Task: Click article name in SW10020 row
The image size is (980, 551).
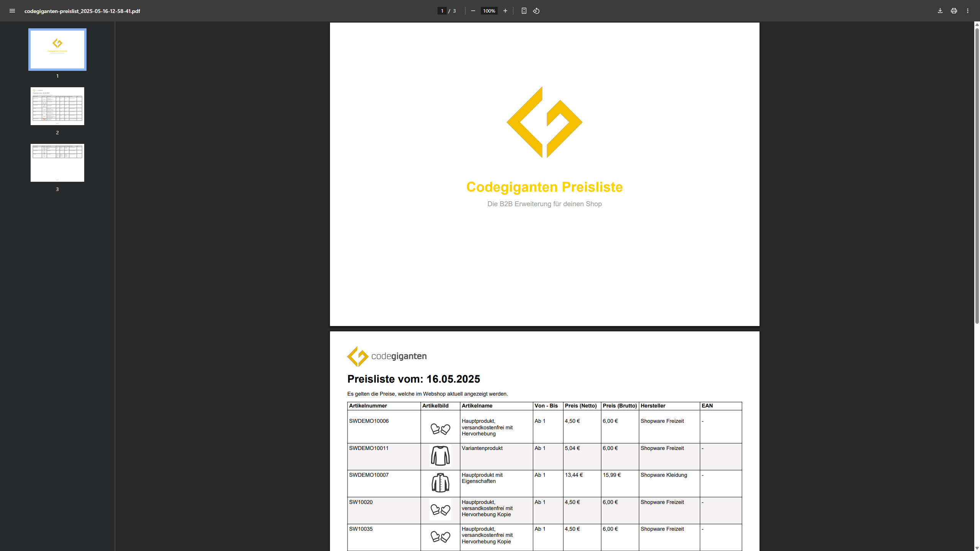Action: [x=487, y=508]
